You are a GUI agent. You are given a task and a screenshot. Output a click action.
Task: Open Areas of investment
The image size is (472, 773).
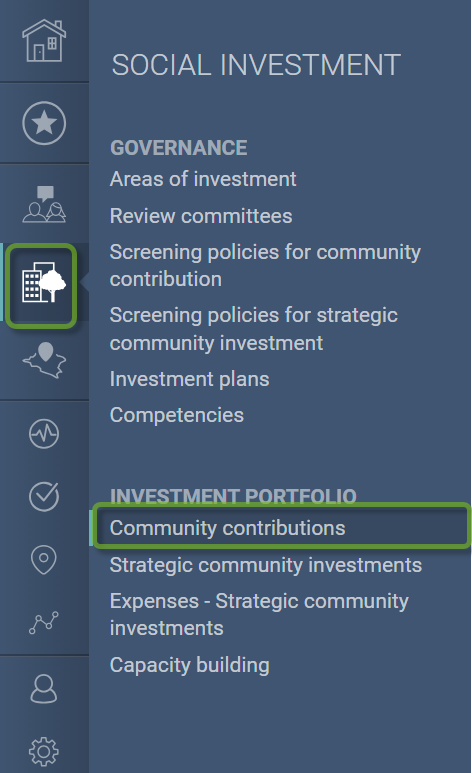tap(203, 179)
